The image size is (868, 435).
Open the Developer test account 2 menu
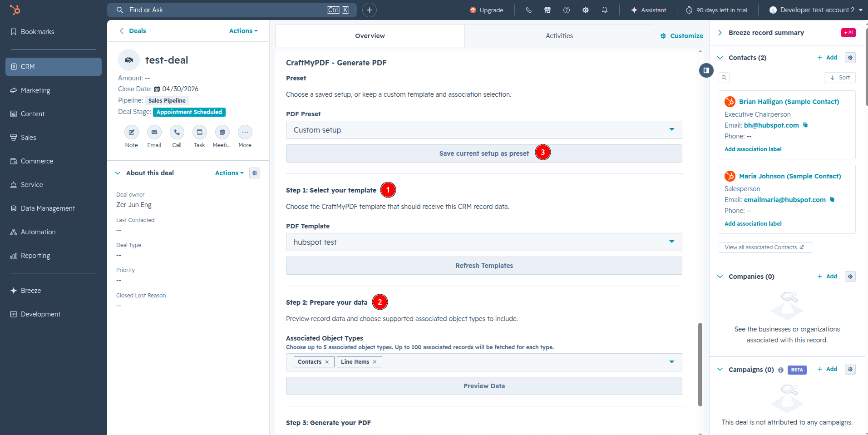816,10
